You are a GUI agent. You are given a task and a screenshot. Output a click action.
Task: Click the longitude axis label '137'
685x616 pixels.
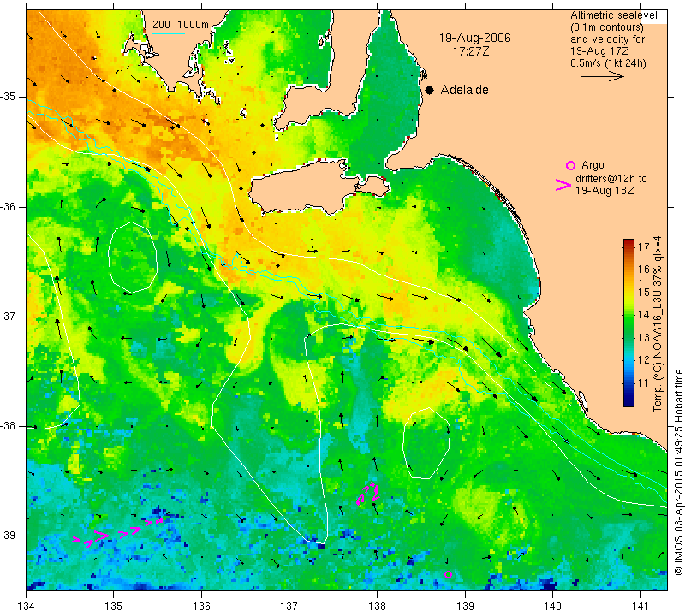(289, 606)
